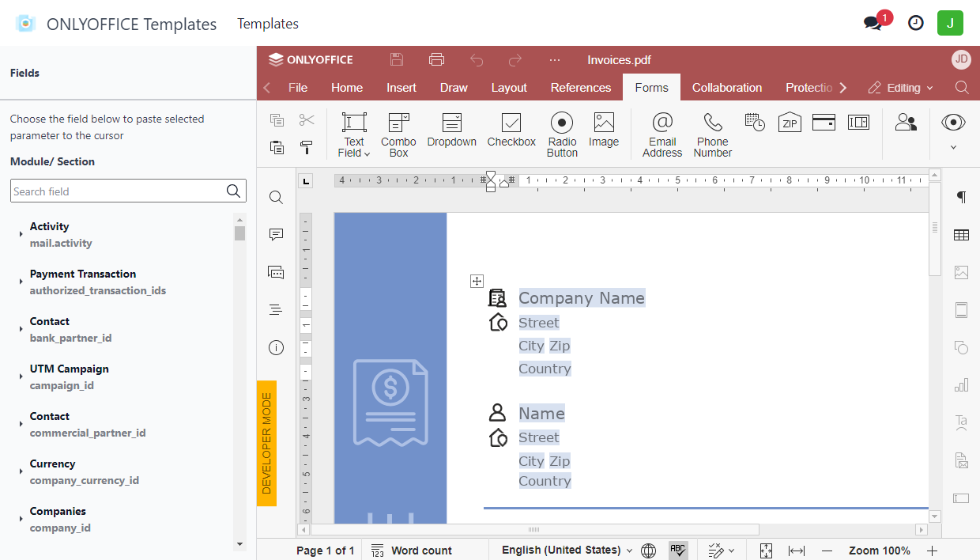980x560 pixels.
Task: Insert a Phone Number field
Action: click(713, 134)
